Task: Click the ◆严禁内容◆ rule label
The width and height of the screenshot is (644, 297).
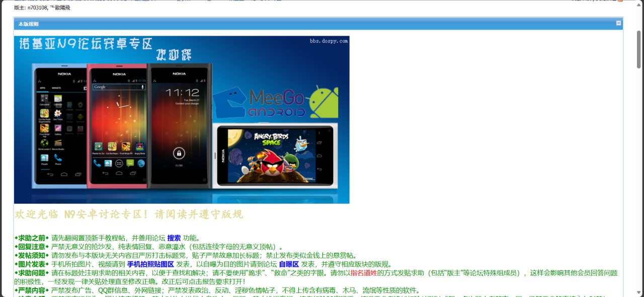Action: (x=32, y=290)
